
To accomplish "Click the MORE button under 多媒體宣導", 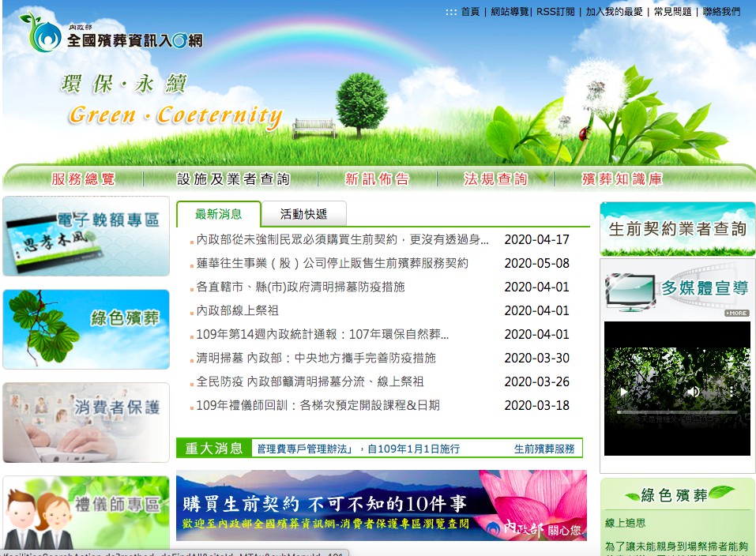I will point(736,313).
